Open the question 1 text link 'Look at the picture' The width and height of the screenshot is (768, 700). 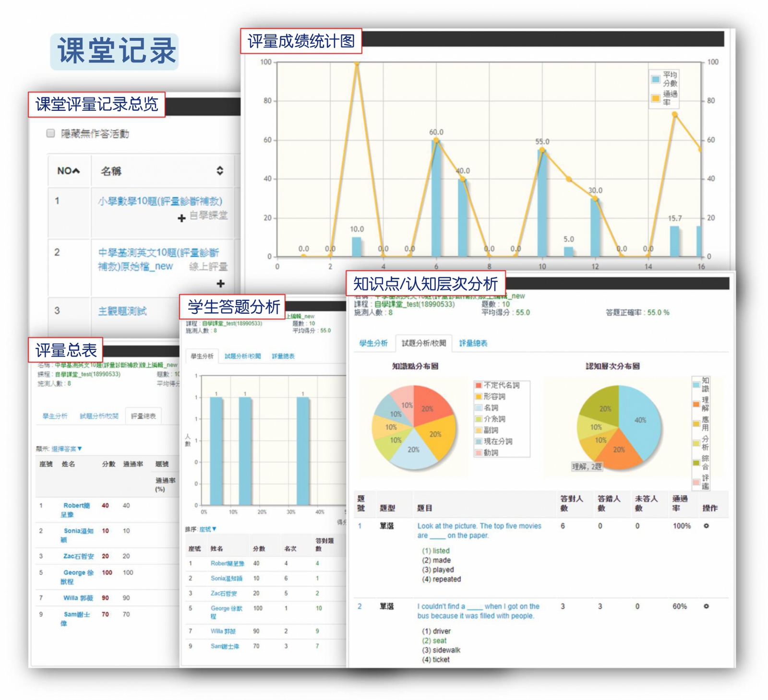coord(479,526)
